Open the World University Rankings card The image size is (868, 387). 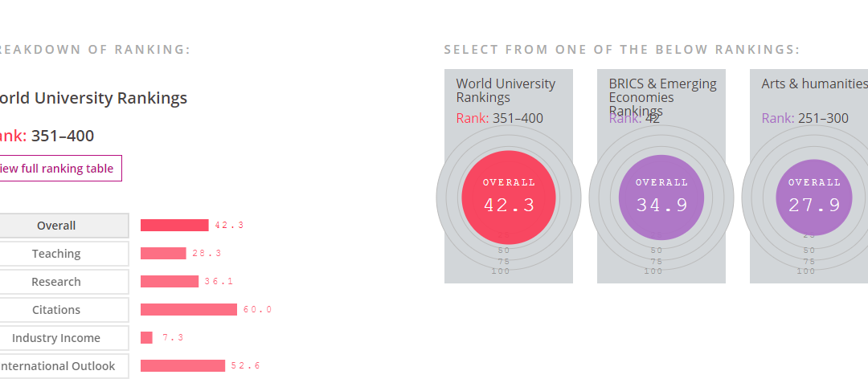point(508,176)
